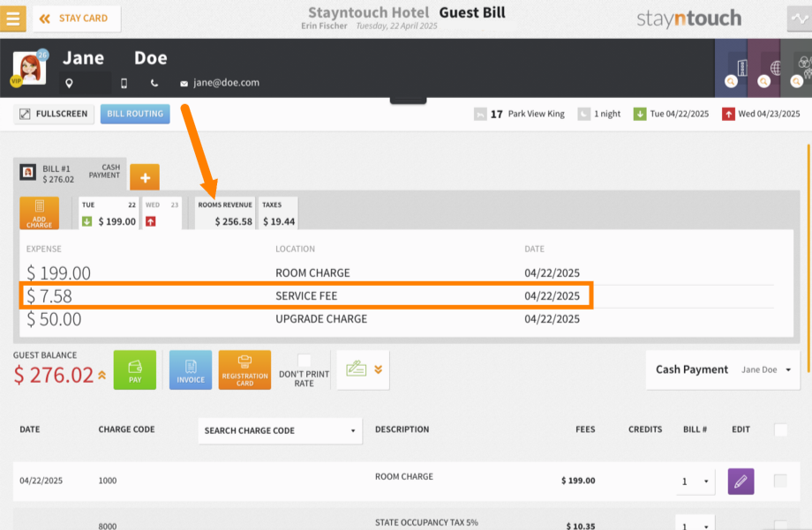Viewport: 812px width, 530px height.
Task: Click the 1 night moon icon
Action: coord(584,114)
